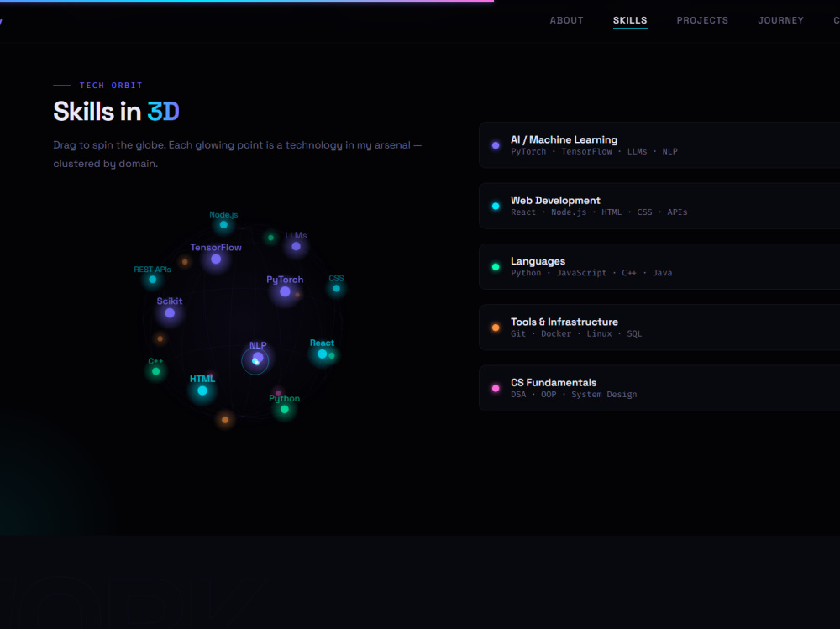Click 'React · Node.js · HTML · CSS · APIs' subtitle
This screenshot has height=629, width=840.
pos(599,212)
